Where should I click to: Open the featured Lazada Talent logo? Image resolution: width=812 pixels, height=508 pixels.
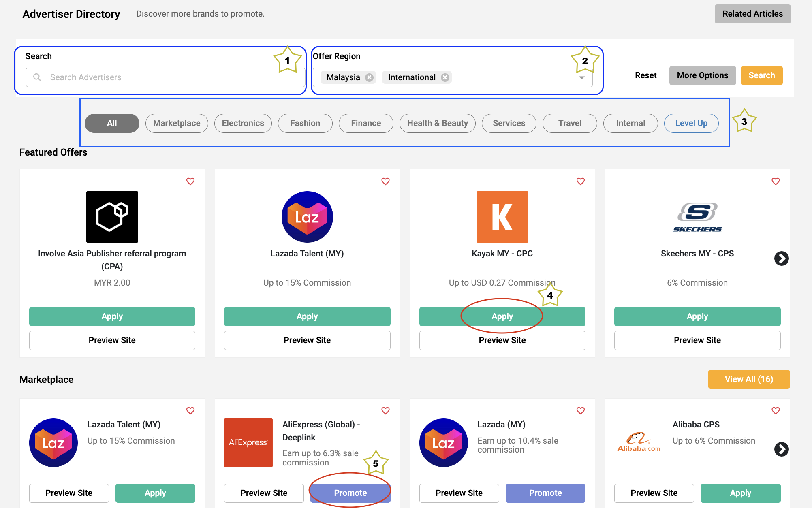(x=307, y=217)
